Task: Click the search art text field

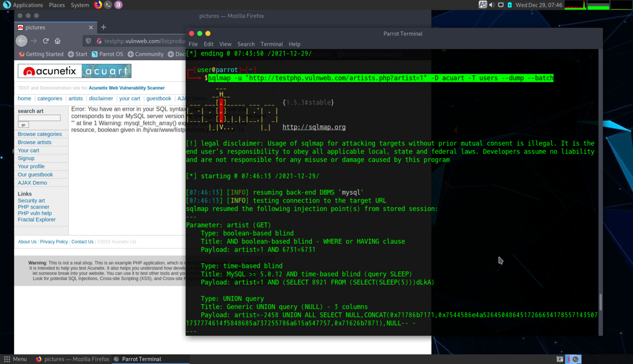Action: pyautogui.click(x=39, y=118)
